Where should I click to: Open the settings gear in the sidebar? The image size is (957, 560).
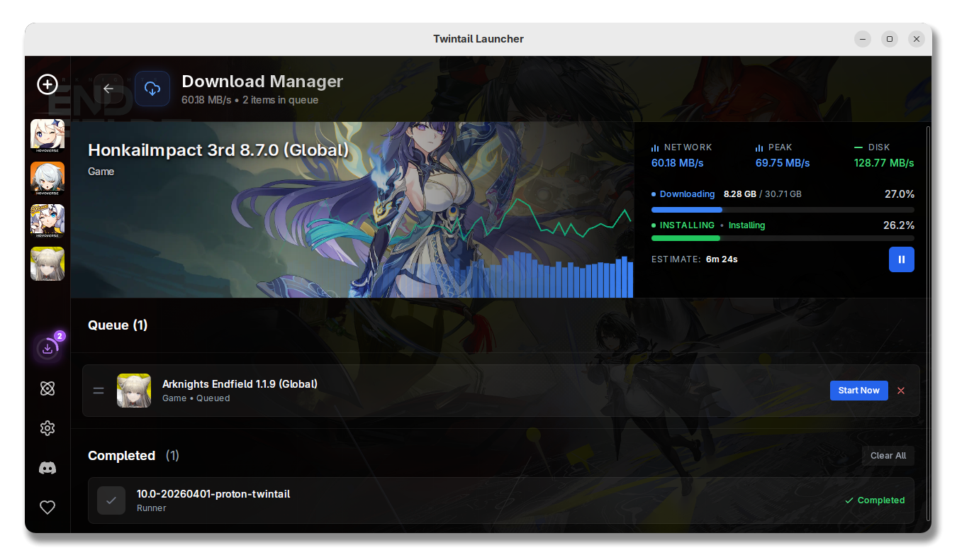(x=47, y=428)
